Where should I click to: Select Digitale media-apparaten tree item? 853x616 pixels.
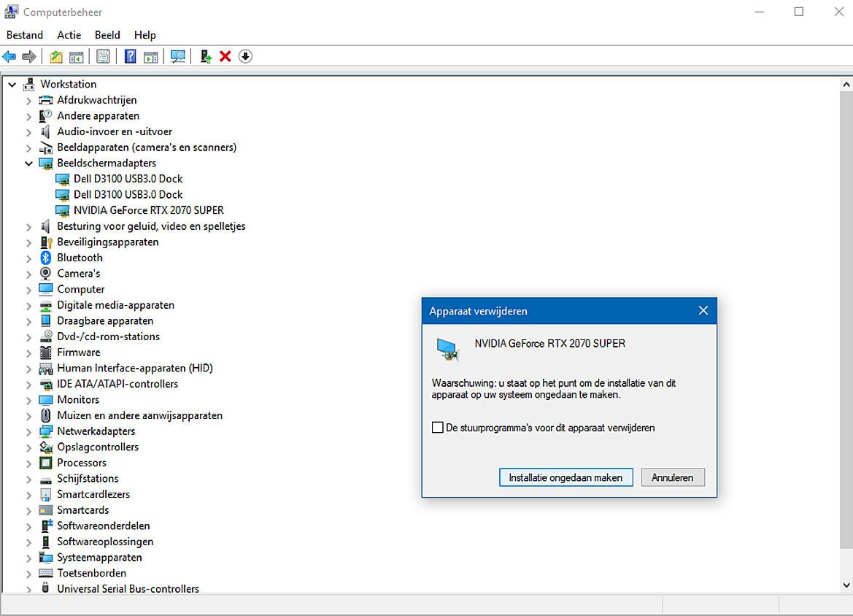tap(116, 305)
